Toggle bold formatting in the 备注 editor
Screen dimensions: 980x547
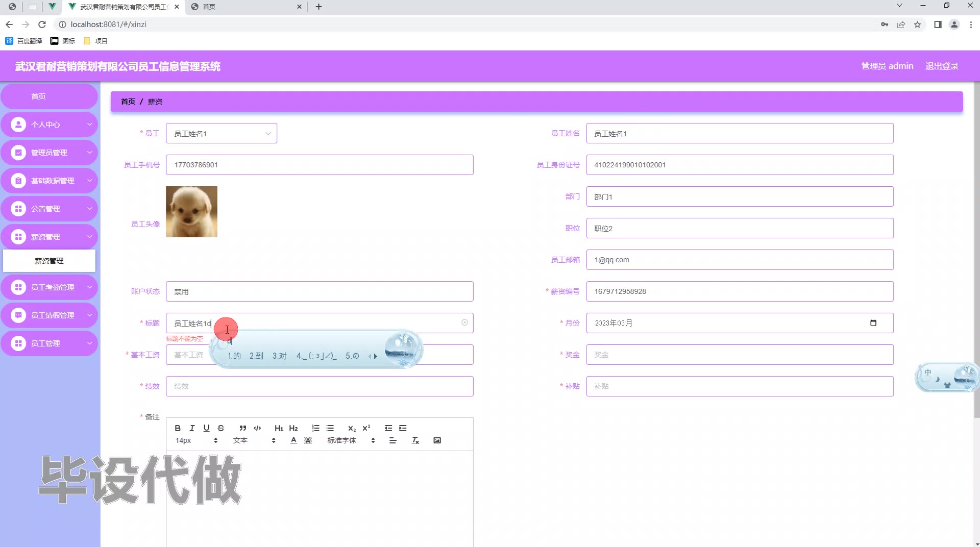pyautogui.click(x=178, y=428)
